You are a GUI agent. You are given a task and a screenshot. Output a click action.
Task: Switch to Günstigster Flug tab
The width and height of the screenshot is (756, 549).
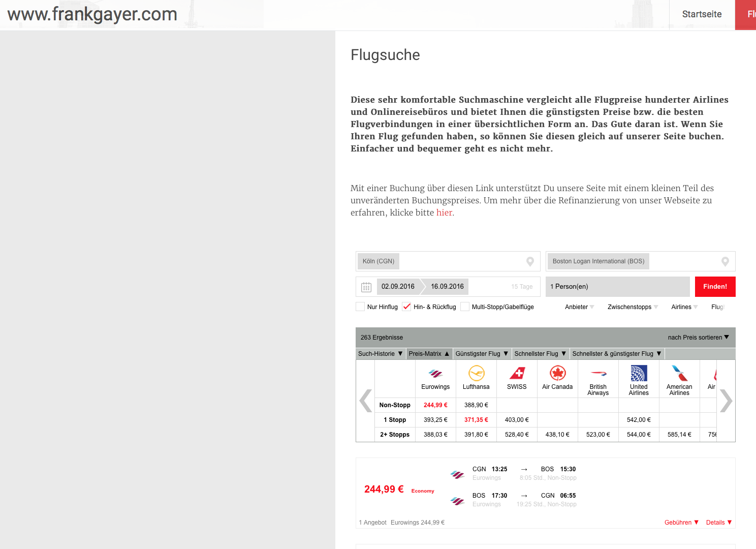click(x=482, y=354)
